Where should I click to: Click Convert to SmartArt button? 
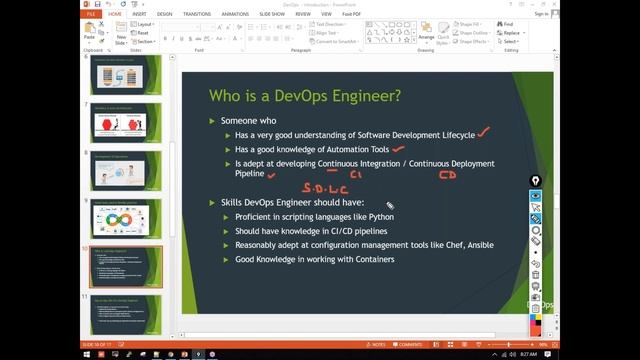(x=334, y=42)
